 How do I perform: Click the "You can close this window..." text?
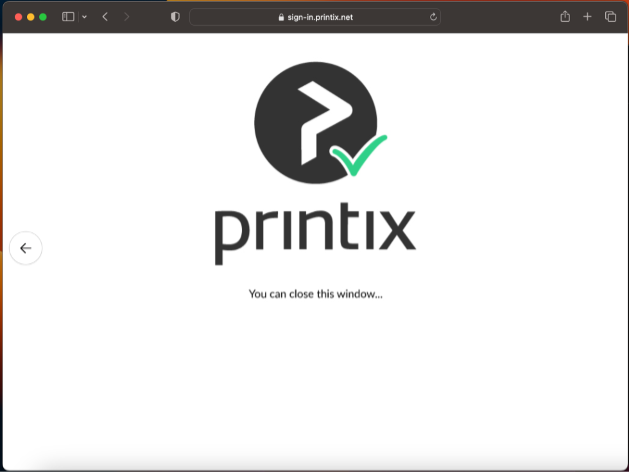pyautogui.click(x=315, y=294)
